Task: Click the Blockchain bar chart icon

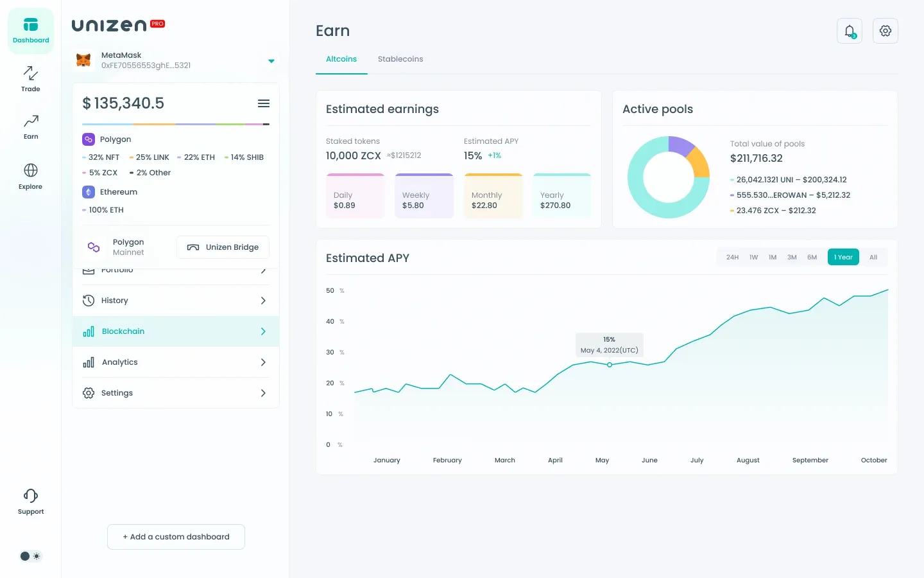Action: pos(89,331)
